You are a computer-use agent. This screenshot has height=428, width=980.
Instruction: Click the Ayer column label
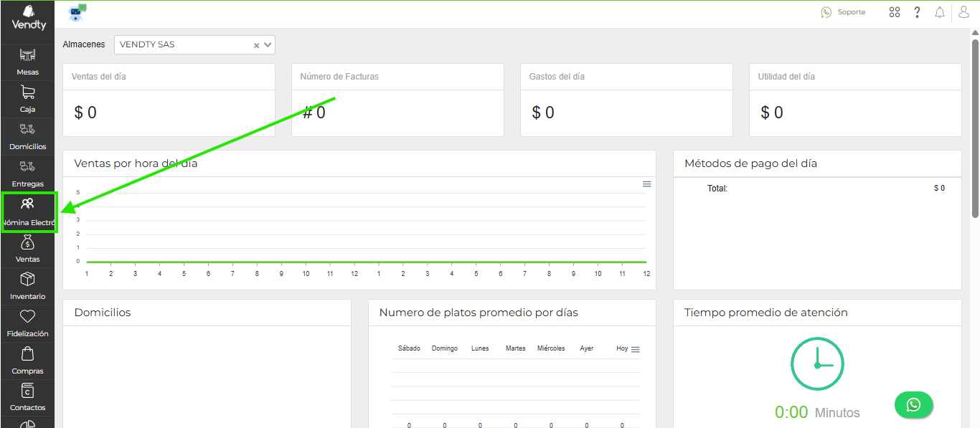point(587,348)
